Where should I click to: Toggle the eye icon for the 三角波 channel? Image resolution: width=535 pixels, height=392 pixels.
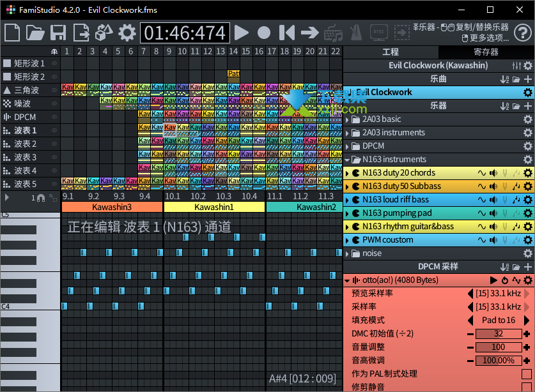(54, 90)
